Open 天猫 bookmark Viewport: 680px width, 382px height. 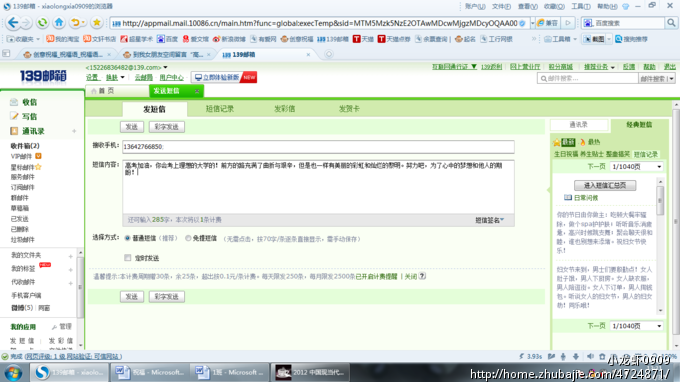click(x=363, y=39)
